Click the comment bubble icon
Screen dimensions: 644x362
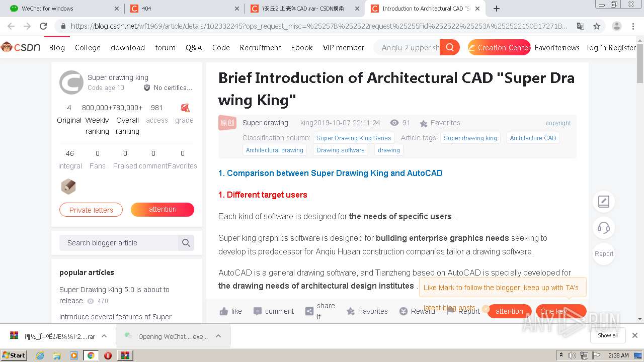(x=258, y=311)
